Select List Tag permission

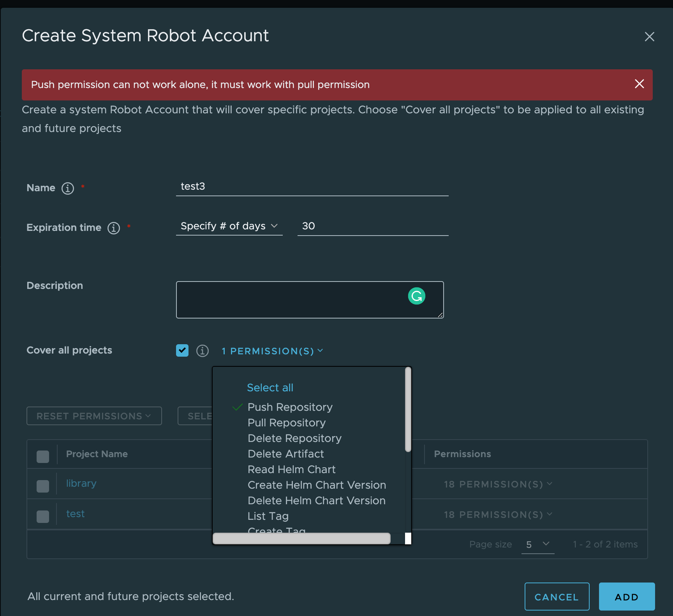[x=268, y=516]
